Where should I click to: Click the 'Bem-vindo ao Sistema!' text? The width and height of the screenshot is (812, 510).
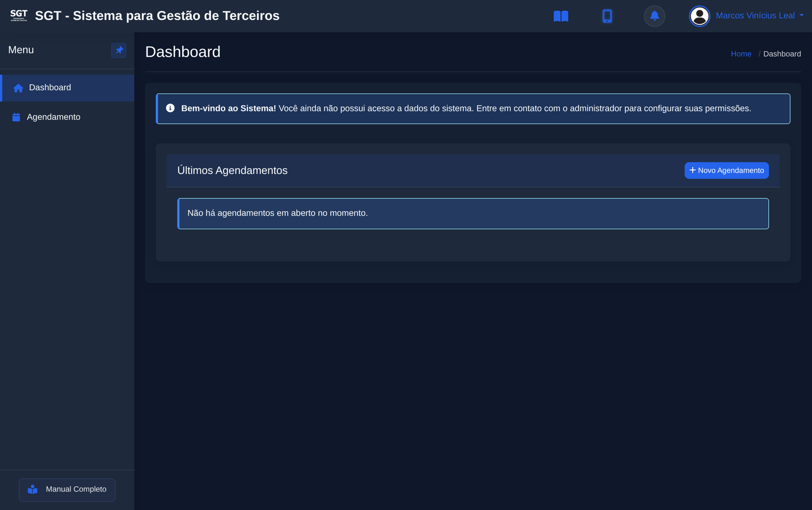(x=229, y=109)
